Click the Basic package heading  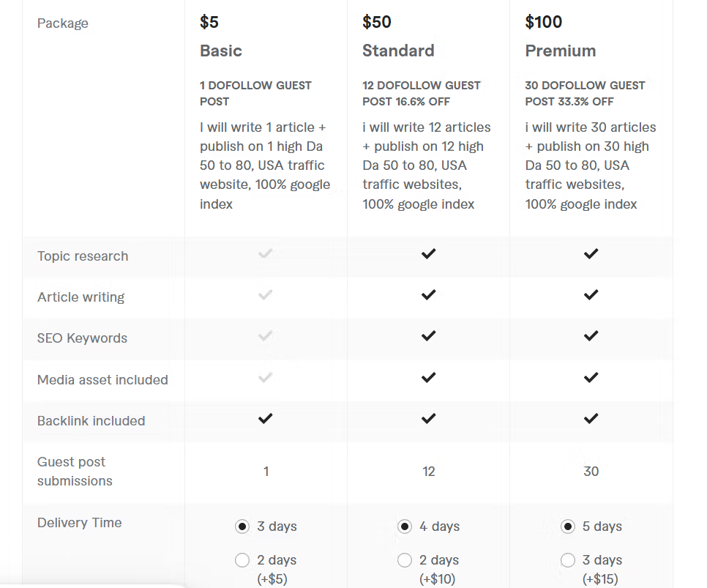[221, 51]
